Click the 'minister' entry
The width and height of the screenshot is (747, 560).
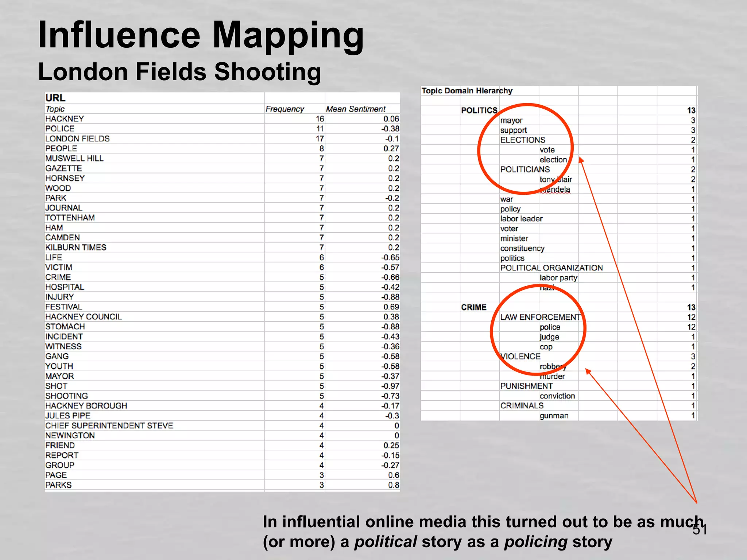pos(514,238)
